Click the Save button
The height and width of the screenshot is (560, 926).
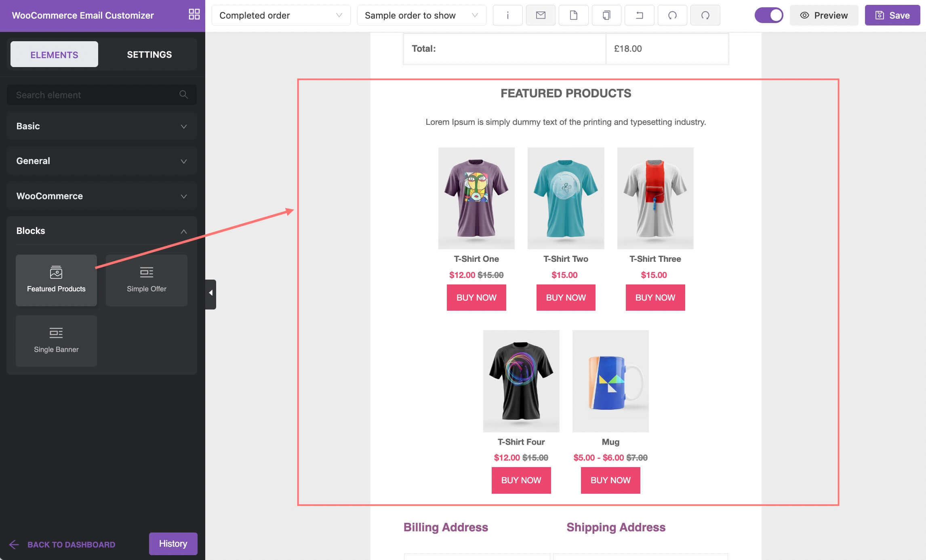point(892,15)
